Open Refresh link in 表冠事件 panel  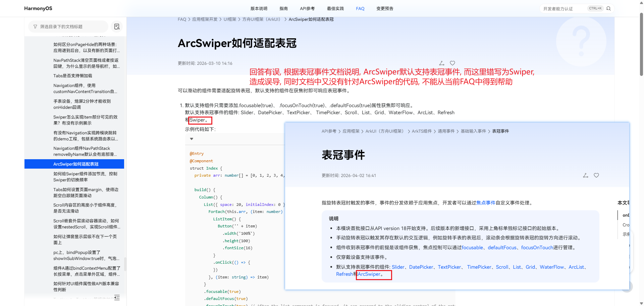click(x=344, y=274)
